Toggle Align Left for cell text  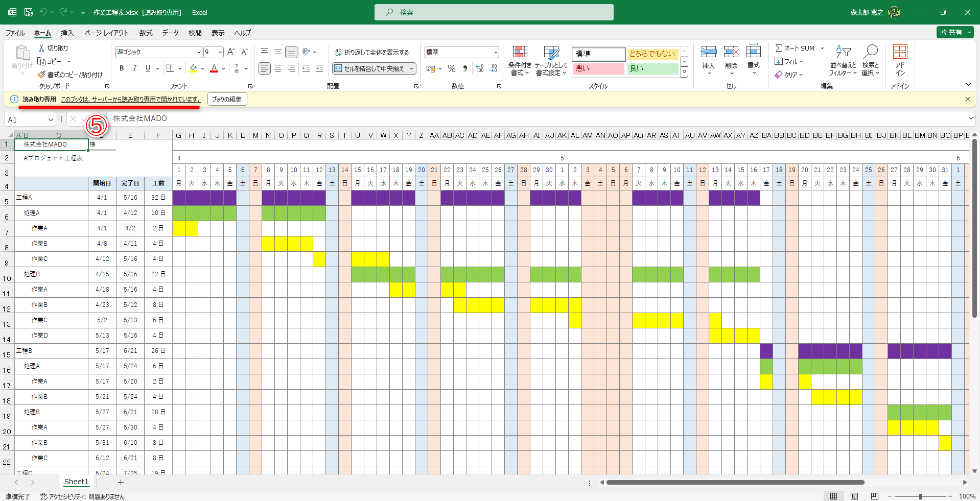(264, 68)
